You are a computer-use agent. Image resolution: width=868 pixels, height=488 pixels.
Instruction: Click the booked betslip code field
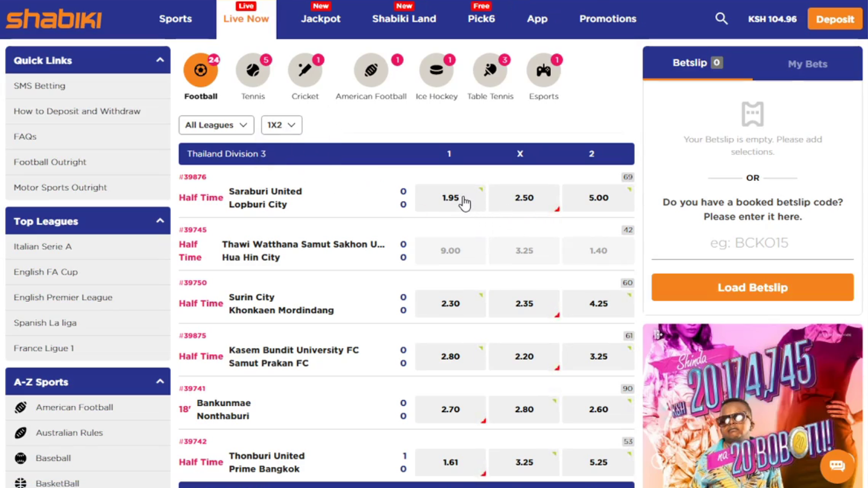coord(752,243)
